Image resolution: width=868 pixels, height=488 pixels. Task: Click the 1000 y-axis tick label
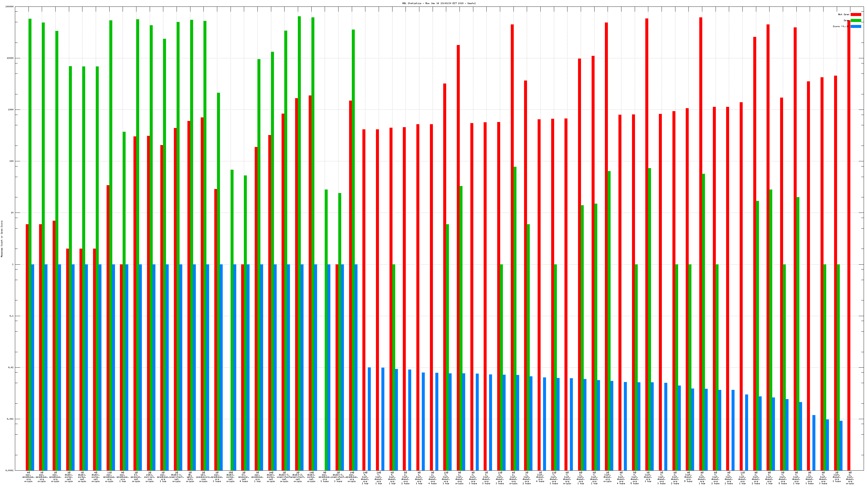11,110
